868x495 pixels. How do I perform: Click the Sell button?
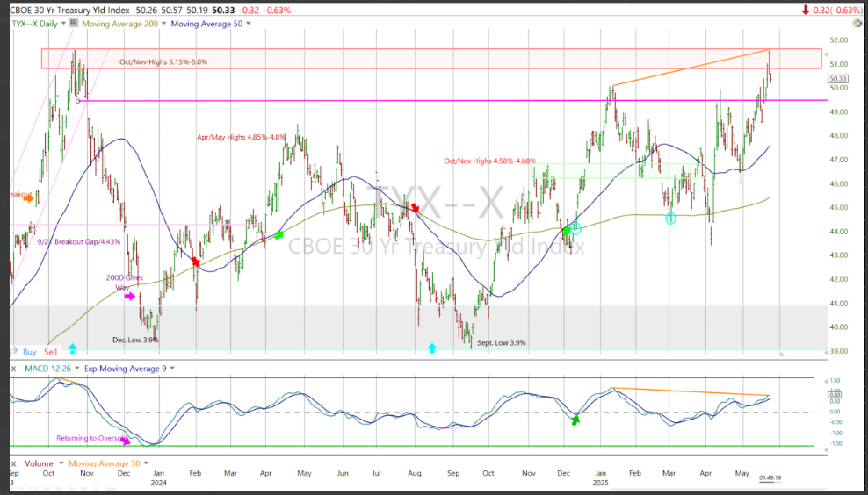[50, 352]
